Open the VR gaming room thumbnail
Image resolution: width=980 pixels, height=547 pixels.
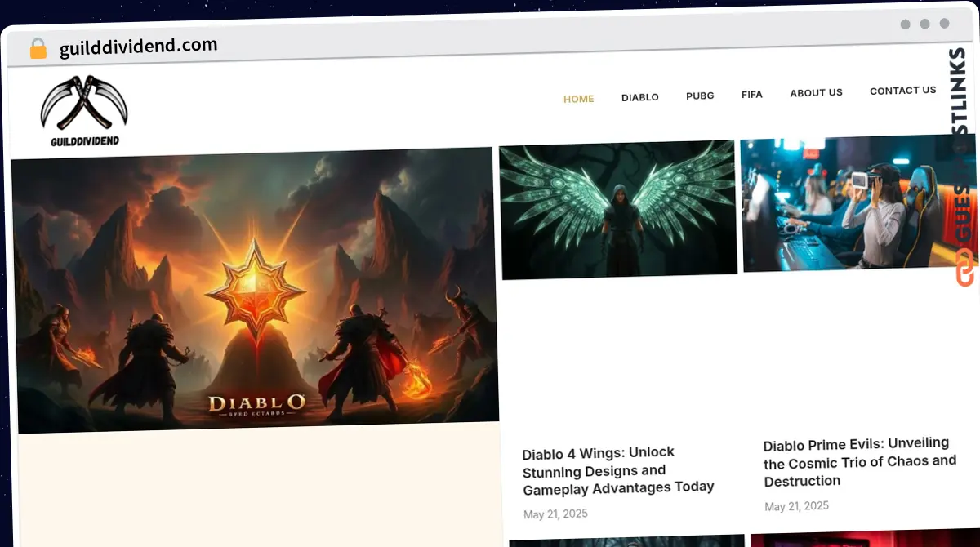[x=859, y=203]
